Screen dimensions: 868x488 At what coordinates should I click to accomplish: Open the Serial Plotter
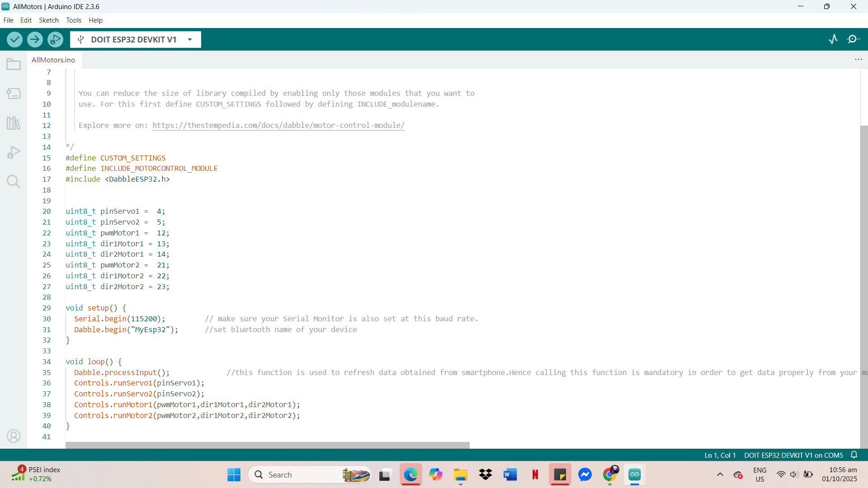point(833,39)
